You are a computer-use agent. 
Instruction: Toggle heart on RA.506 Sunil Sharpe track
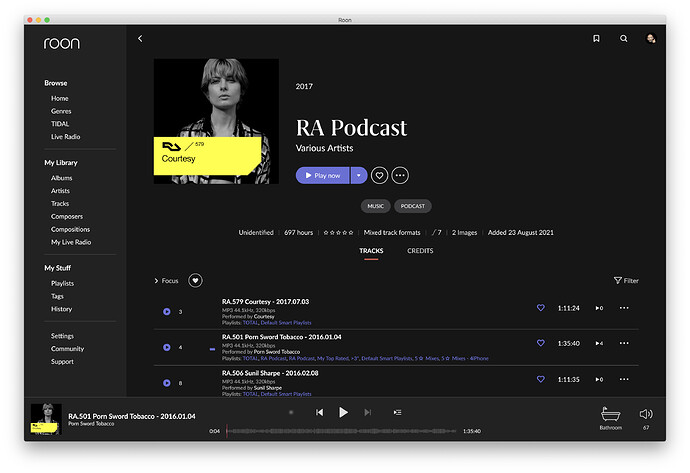tap(541, 379)
